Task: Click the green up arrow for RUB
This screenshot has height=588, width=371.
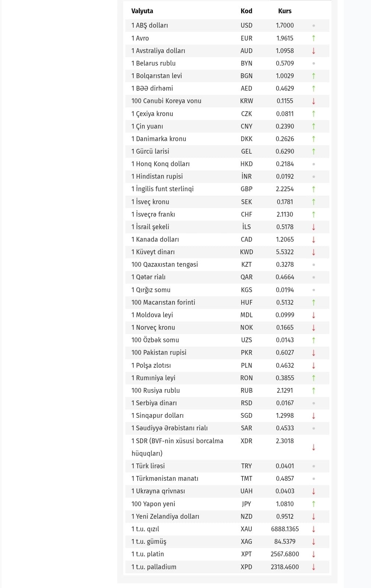Action: pyautogui.click(x=314, y=391)
